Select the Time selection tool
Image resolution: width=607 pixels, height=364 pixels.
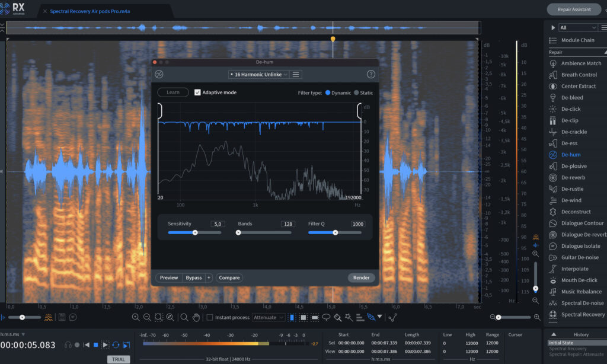click(292, 318)
